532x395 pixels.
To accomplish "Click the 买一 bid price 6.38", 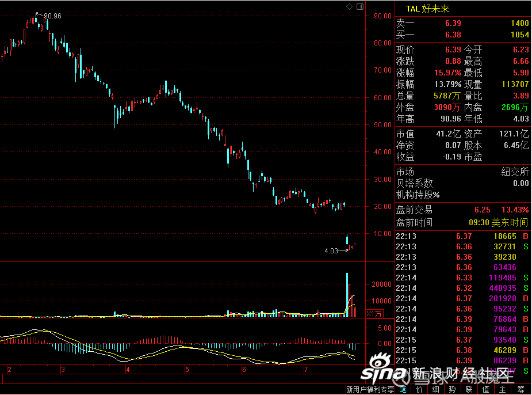I will (x=453, y=35).
